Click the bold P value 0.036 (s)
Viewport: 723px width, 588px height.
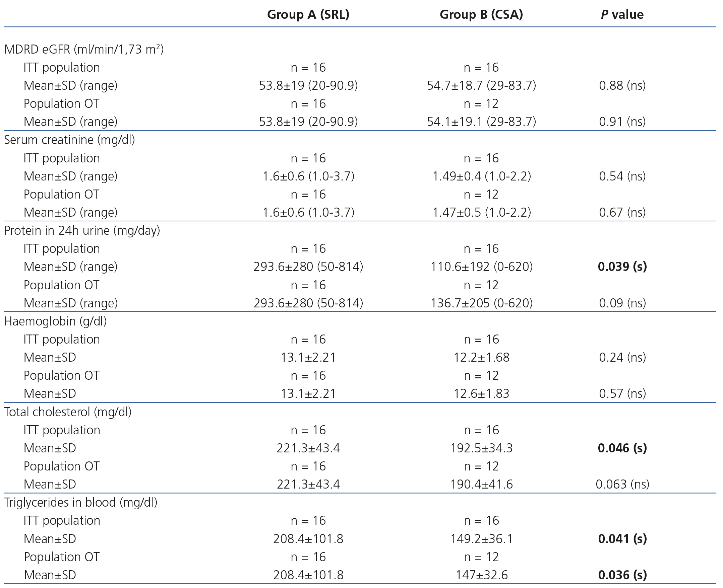pyautogui.click(x=622, y=575)
